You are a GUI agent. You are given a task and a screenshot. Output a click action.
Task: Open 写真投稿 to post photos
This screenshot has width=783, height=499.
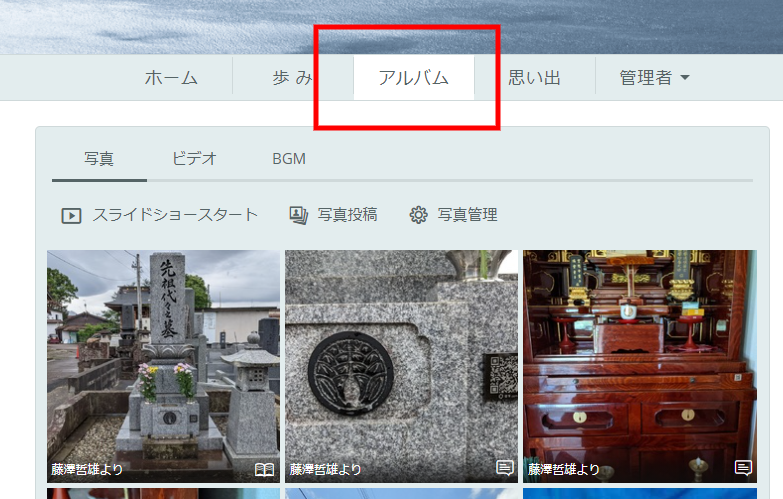[348, 215]
